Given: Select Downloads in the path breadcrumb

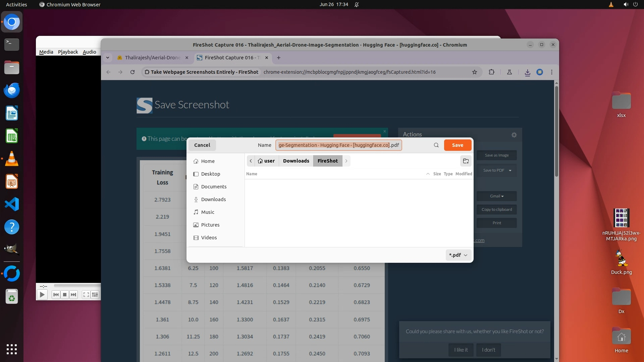Looking at the screenshot, I should click(296, 161).
